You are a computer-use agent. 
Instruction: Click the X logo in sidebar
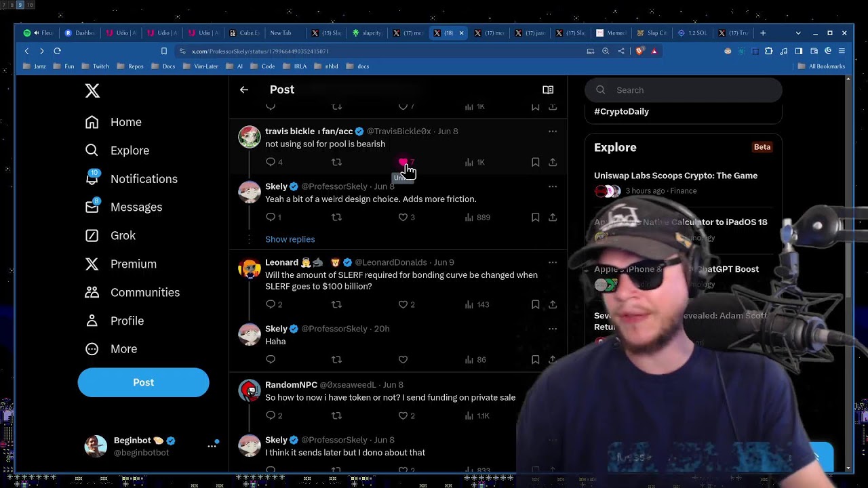click(x=92, y=91)
